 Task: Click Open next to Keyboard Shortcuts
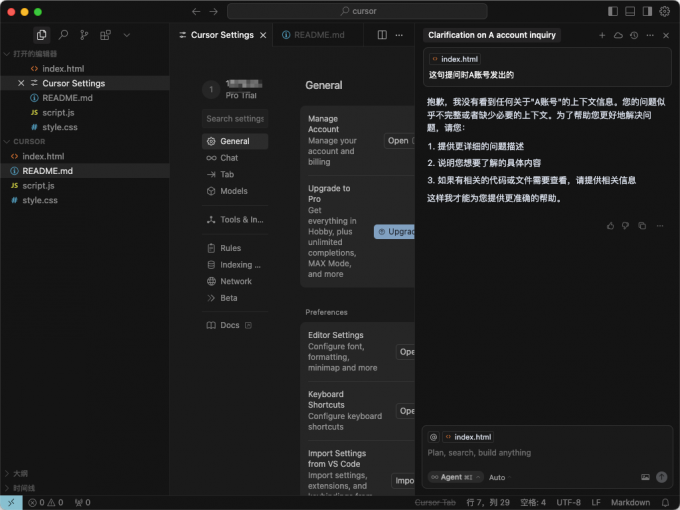[x=405, y=411]
